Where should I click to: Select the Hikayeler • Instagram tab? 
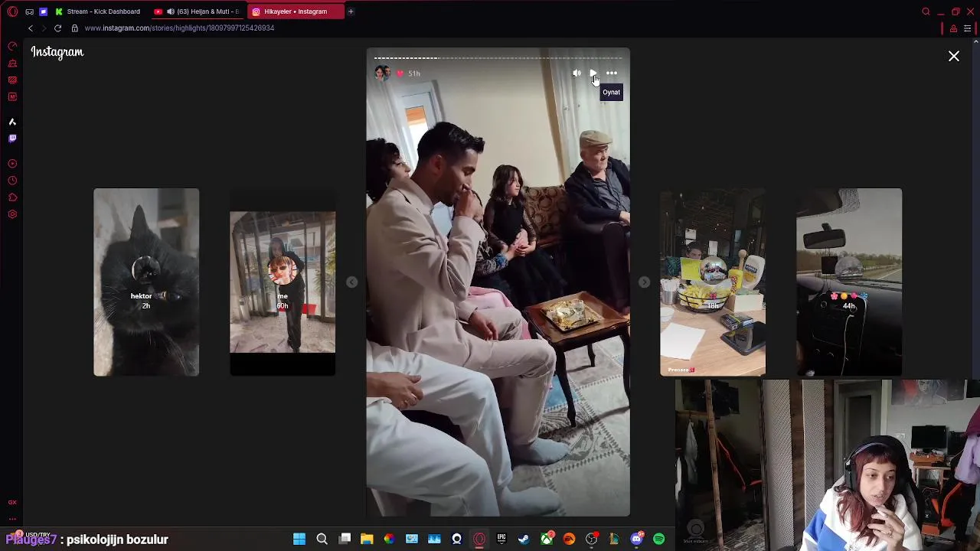[295, 11]
